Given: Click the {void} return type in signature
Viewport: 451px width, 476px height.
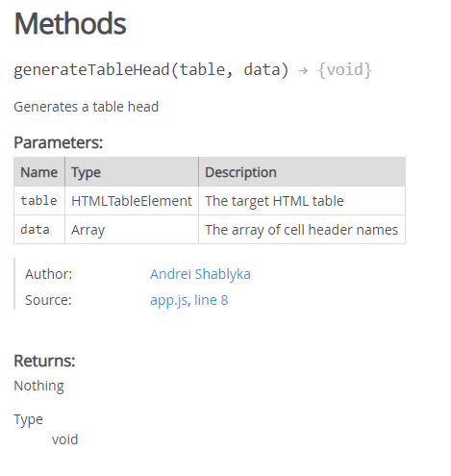Looking at the screenshot, I should 344,70.
